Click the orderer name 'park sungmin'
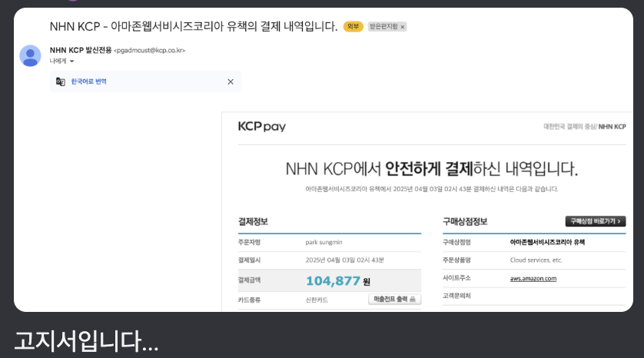Viewport: 644px width, 358px height. [x=324, y=242]
